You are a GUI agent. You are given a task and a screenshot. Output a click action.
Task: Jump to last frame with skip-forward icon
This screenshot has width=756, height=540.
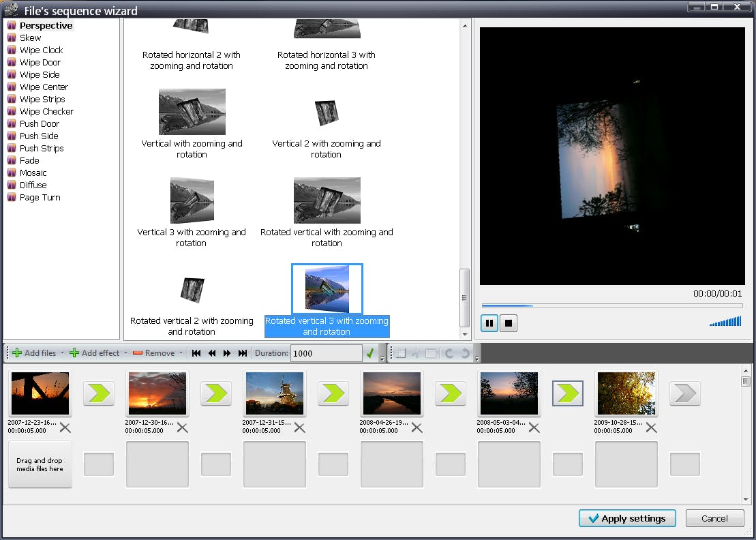[x=243, y=353]
